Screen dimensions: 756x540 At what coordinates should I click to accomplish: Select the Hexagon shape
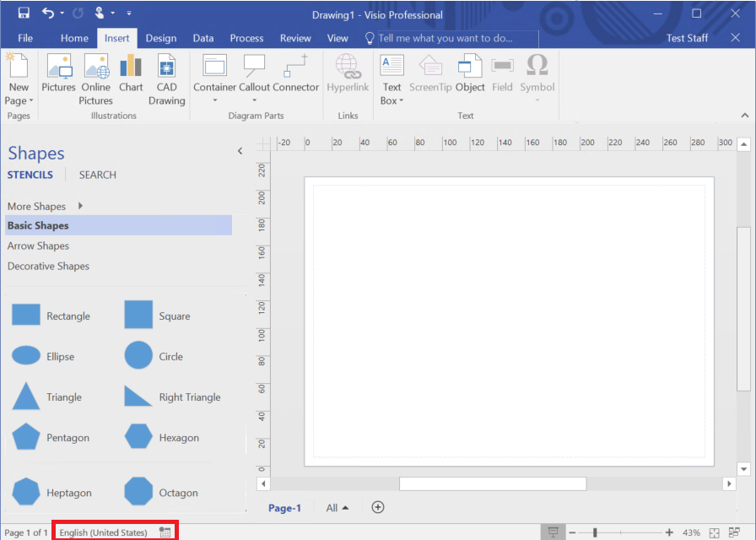coord(162,437)
